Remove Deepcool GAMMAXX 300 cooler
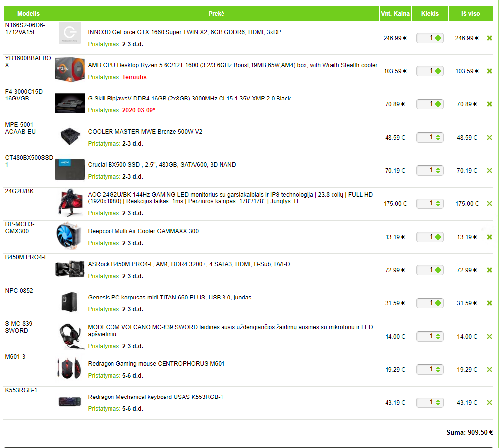 [x=489, y=237]
